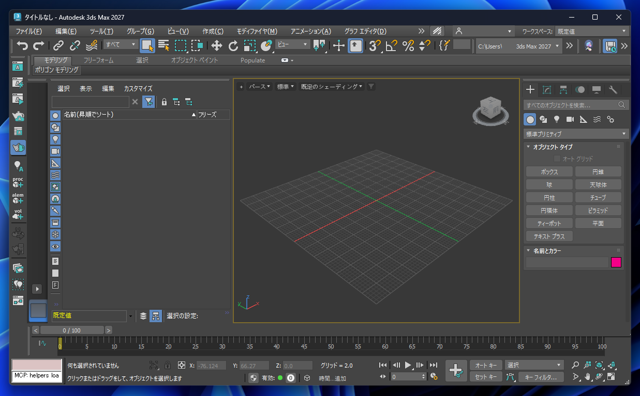Image resolution: width=640 pixels, height=396 pixels.
Task: Select the Scale tool icon
Action: point(249,45)
